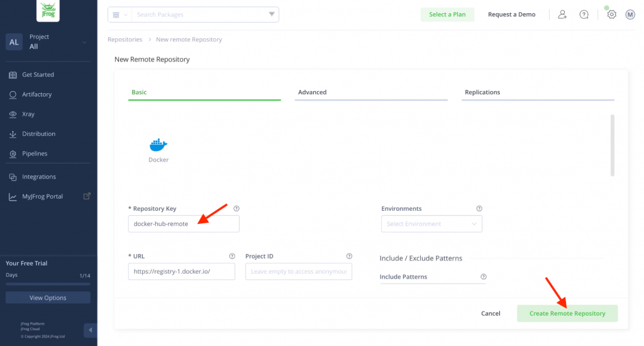Switch to the Replications tab
The height and width of the screenshot is (346, 644).
[x=482, y=92]
